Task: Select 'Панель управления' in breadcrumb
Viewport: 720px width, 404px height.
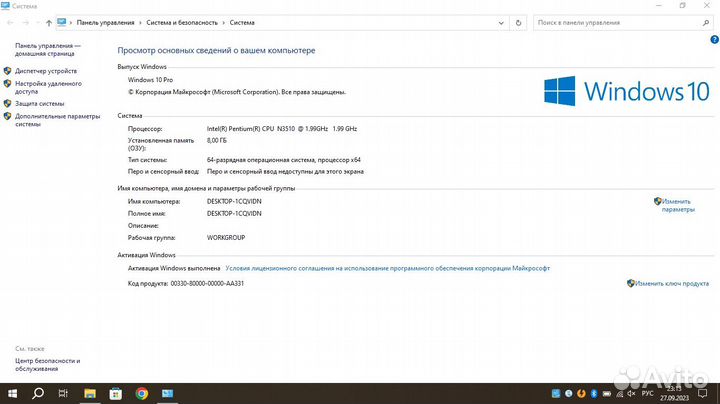Action: 105,22
